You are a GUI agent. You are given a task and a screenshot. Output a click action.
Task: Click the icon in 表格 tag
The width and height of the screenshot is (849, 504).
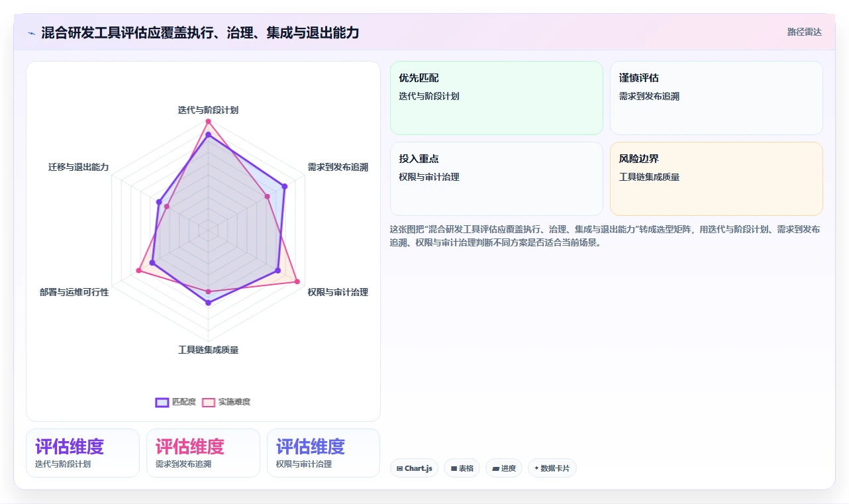[x=454, y=468]
